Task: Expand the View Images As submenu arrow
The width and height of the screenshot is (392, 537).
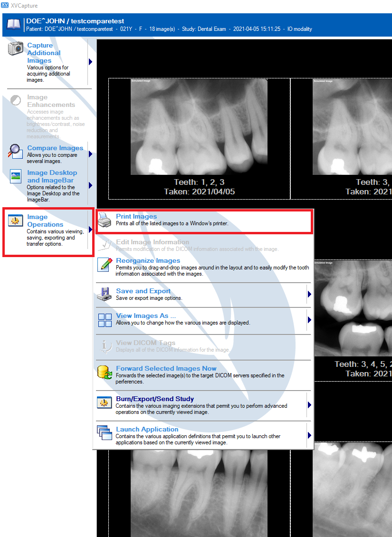Action: coord(309,320)
